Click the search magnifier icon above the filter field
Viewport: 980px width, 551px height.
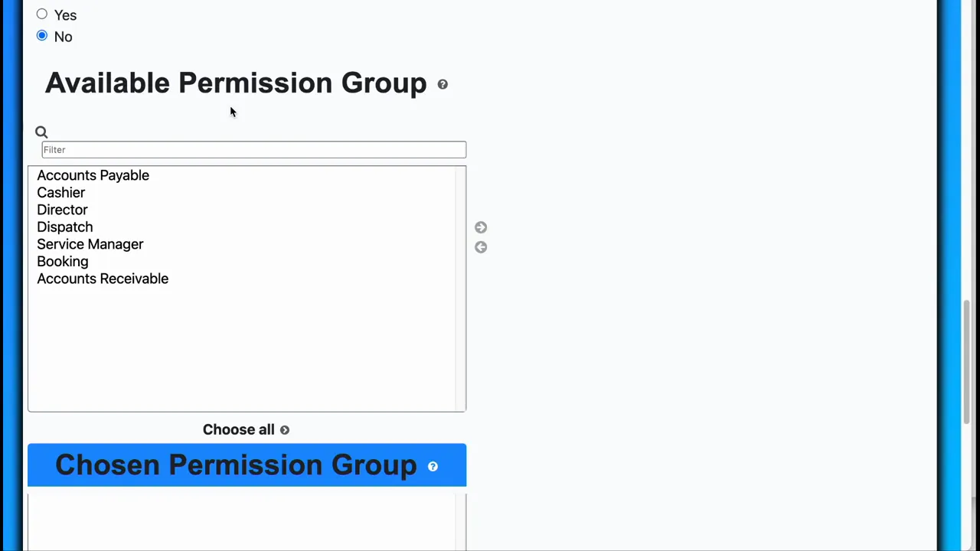point(41,132)
